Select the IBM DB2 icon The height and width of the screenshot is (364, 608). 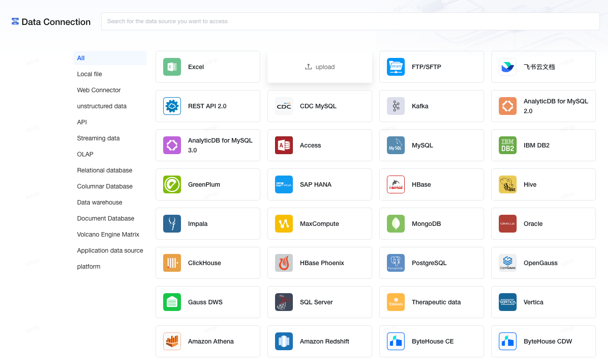508,145
